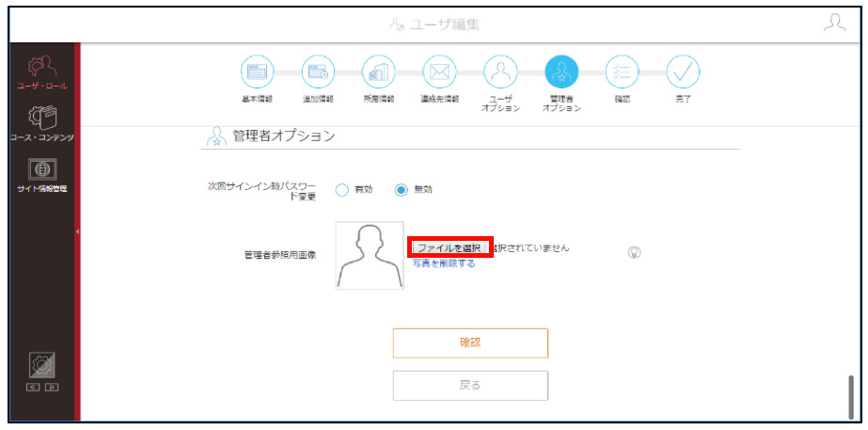Viewport: 868px width, 430px height.
Task: Go to the 完了 checkmark step
Action: (x=683, y=72)
